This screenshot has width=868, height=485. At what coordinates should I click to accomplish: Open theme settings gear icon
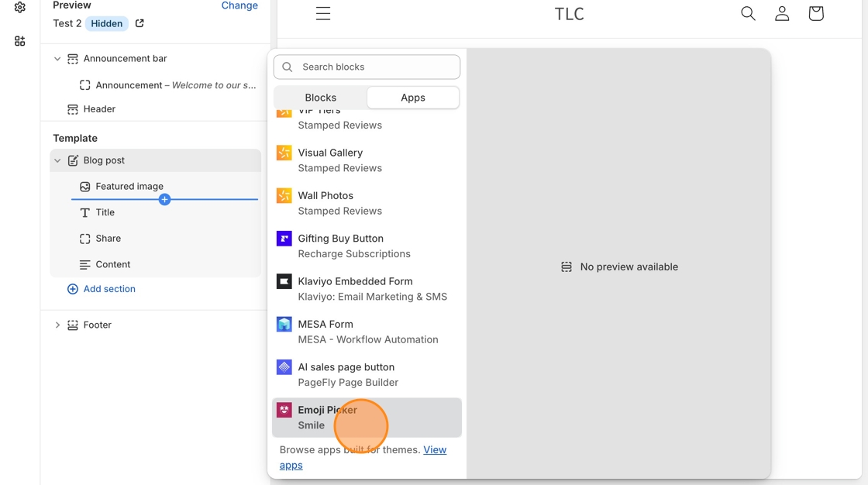click(20, 7)
